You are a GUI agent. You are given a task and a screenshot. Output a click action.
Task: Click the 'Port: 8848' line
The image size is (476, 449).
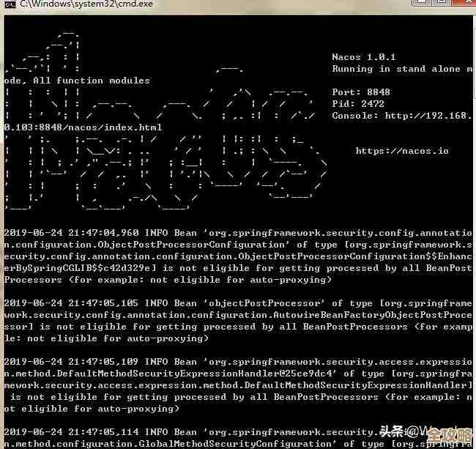tap(361, 92)
